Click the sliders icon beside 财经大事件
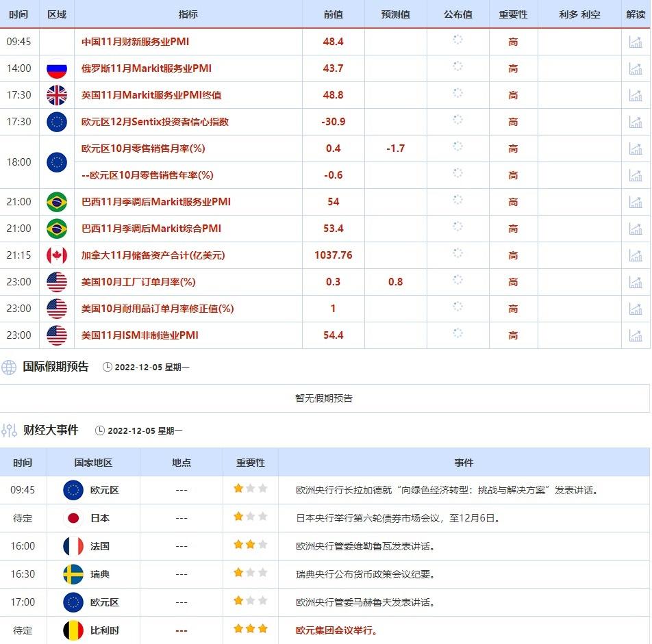This screenshot has width=652, height=644. point(9,430)
